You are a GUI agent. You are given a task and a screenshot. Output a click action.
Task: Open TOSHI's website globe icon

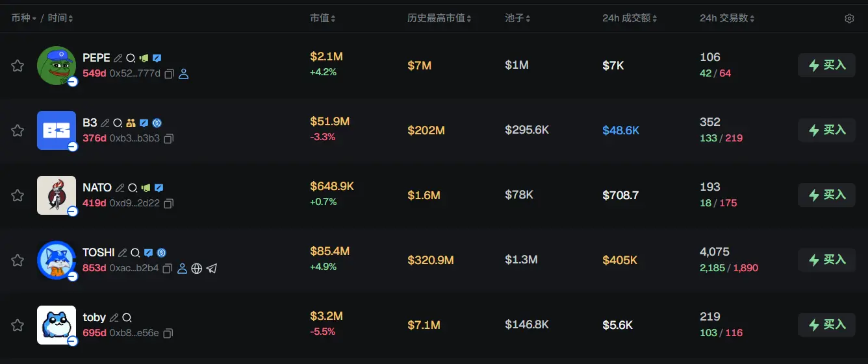click(x=197, y=269)
